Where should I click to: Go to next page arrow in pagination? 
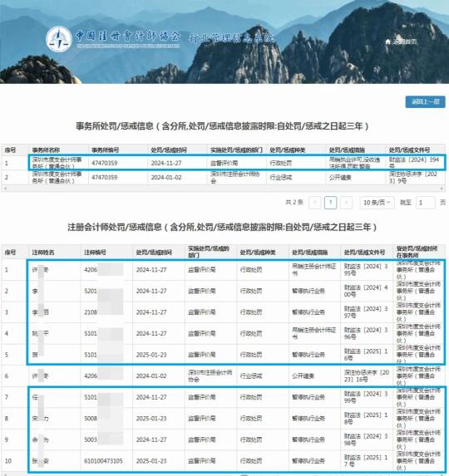(x=347, y=203)
